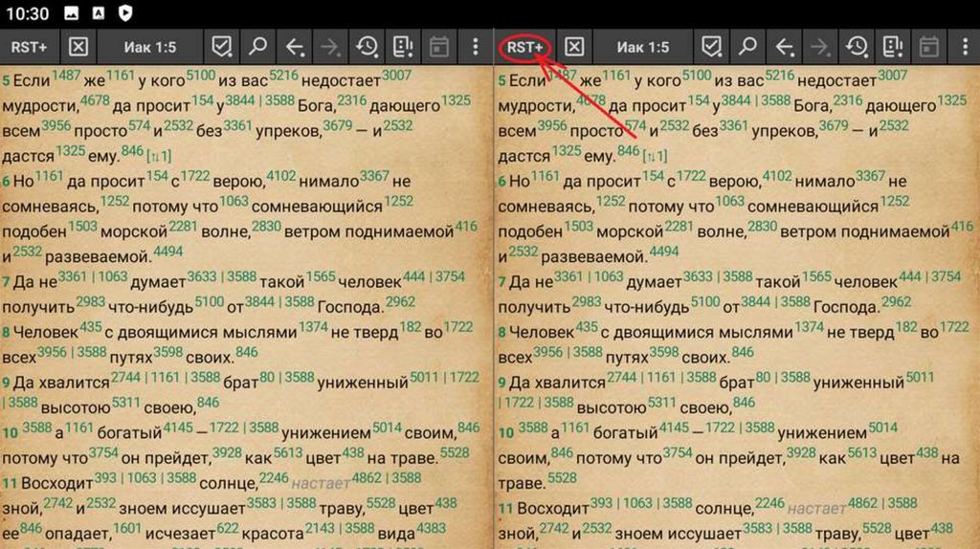Open the bookmarks check icon in left pane
The height and width of the screenshot is (549, 980).
point(221,47)
